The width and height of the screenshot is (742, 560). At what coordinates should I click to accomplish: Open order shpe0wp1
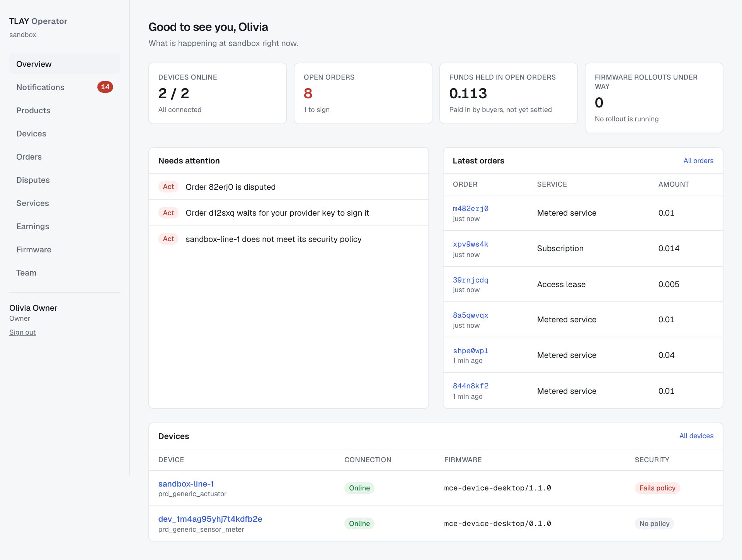coord(470,351)
